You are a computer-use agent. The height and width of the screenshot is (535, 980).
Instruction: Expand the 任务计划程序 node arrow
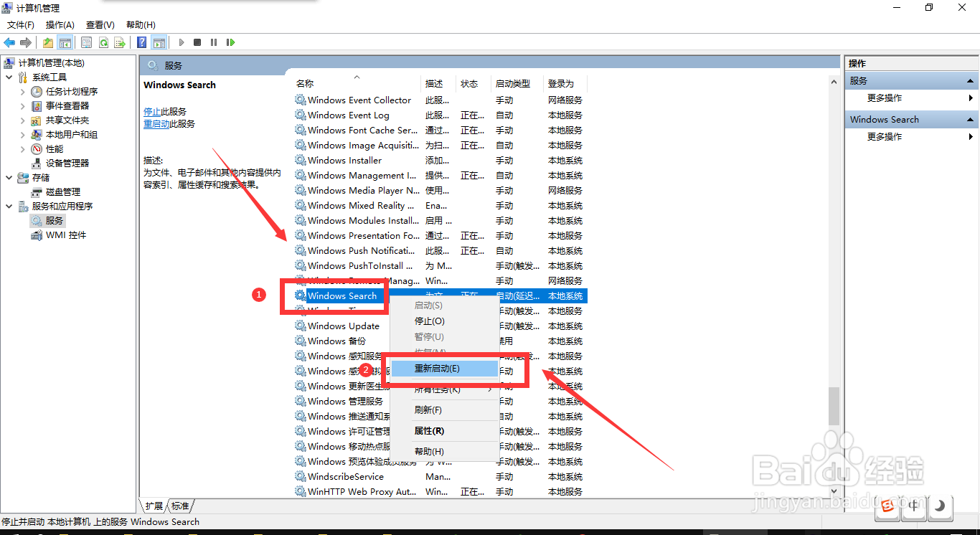23,91
